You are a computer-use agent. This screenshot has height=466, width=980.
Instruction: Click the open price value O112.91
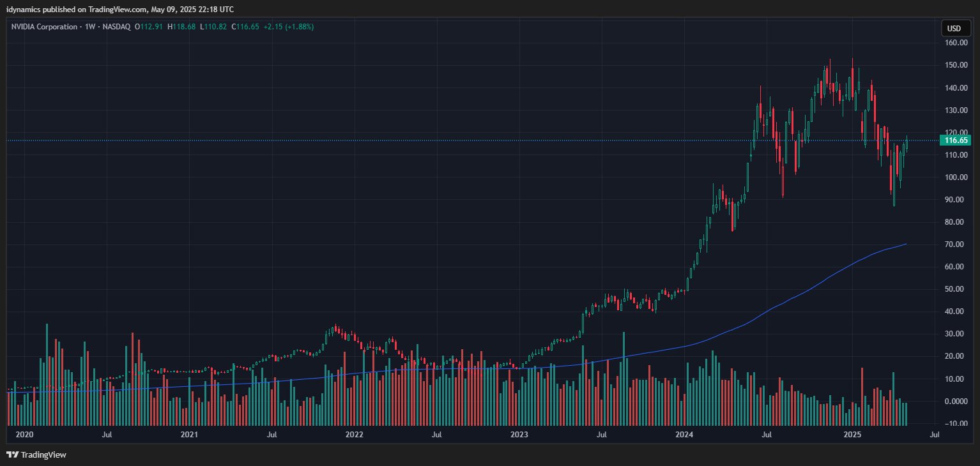pos(149,27)
